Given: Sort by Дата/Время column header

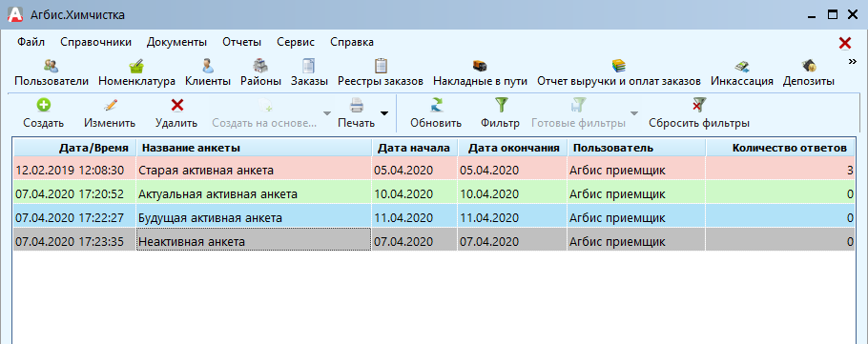Looking at the screenshot, I should pyautogui.click(x=74, y=148).
